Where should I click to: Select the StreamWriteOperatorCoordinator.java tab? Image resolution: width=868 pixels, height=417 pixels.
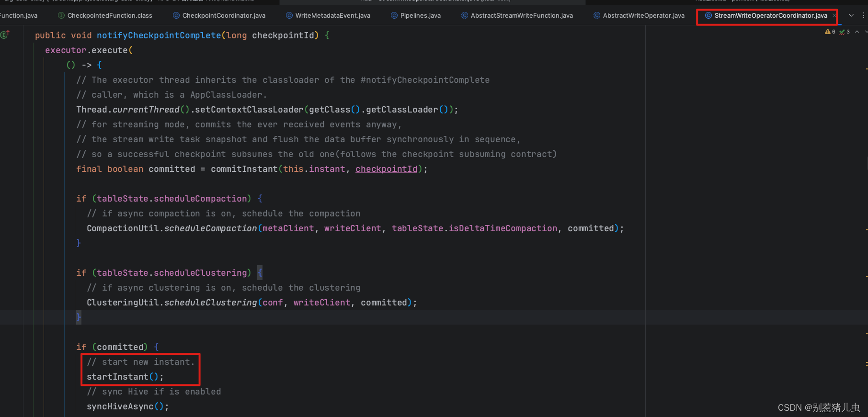pos(770,15)
